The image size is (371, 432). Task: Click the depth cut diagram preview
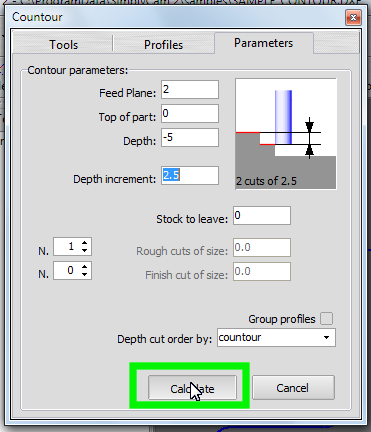pos(286,134)
